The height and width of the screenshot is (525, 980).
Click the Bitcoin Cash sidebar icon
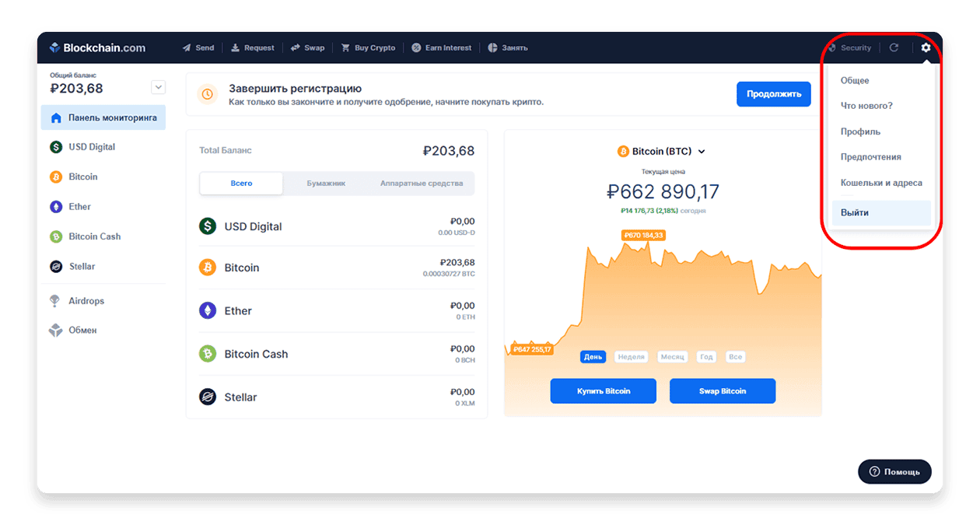coord(56,236)
